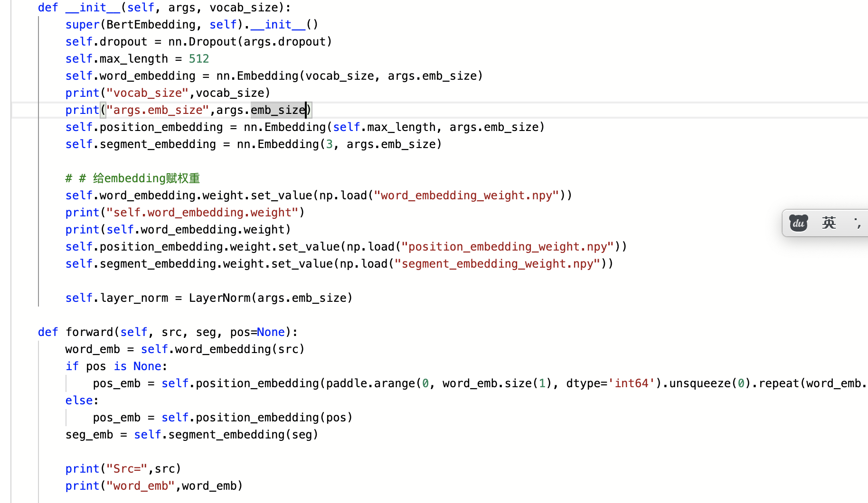This screenshot has height=503, width=868.
Task: Place cursor on the forward method definition
Action: 89,332
